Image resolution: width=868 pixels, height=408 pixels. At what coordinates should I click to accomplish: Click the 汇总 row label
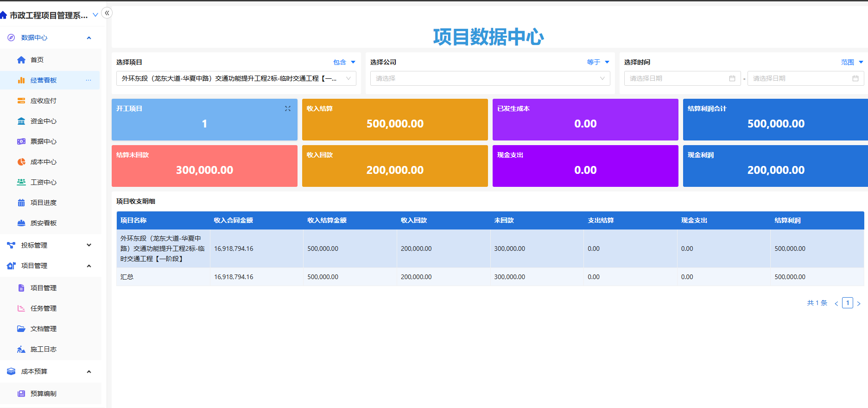[127, 277]
